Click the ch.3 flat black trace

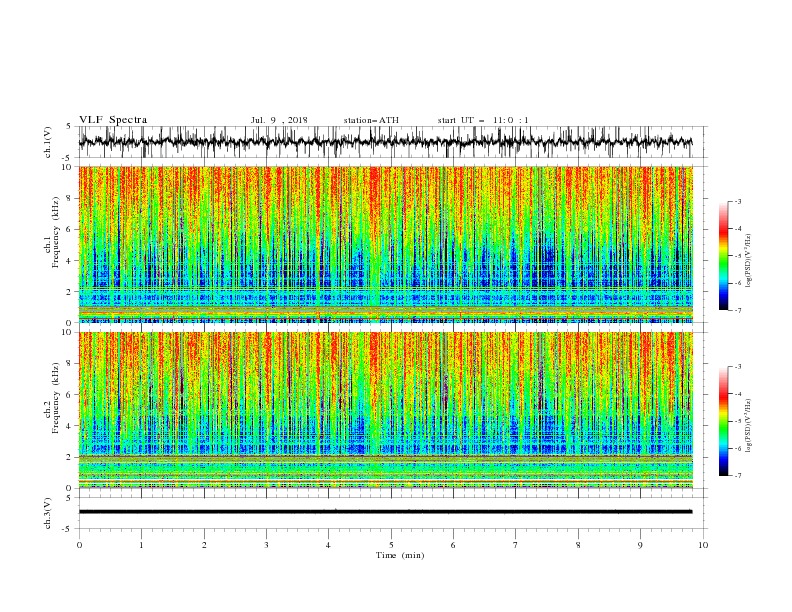(x=385, y=512)
